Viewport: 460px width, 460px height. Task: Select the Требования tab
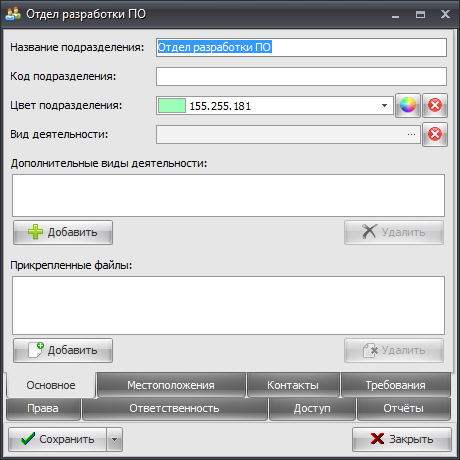[396, 385]
